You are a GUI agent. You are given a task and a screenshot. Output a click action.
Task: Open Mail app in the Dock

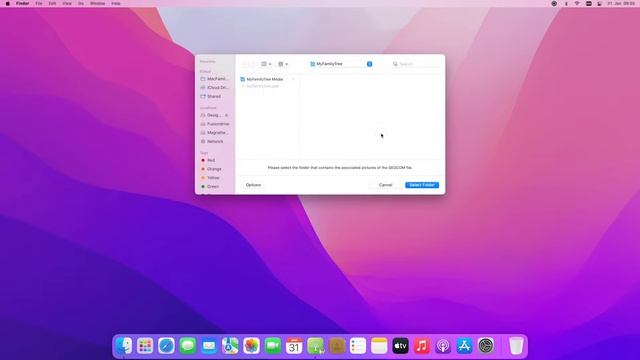[x=209, y=346]
